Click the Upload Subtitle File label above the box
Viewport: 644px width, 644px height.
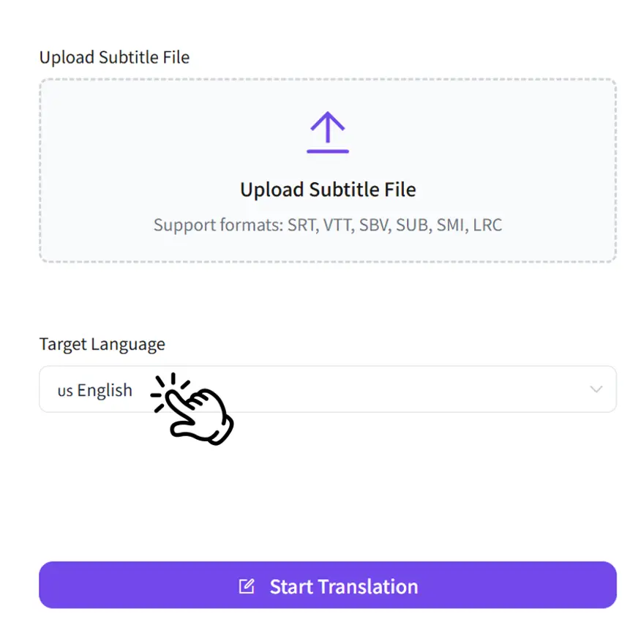[x=114, y=56]
